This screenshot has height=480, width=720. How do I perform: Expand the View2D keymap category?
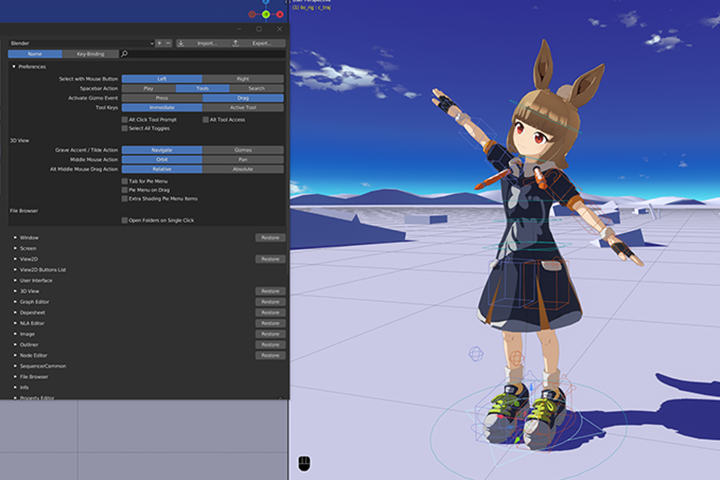tap(15, 259)
